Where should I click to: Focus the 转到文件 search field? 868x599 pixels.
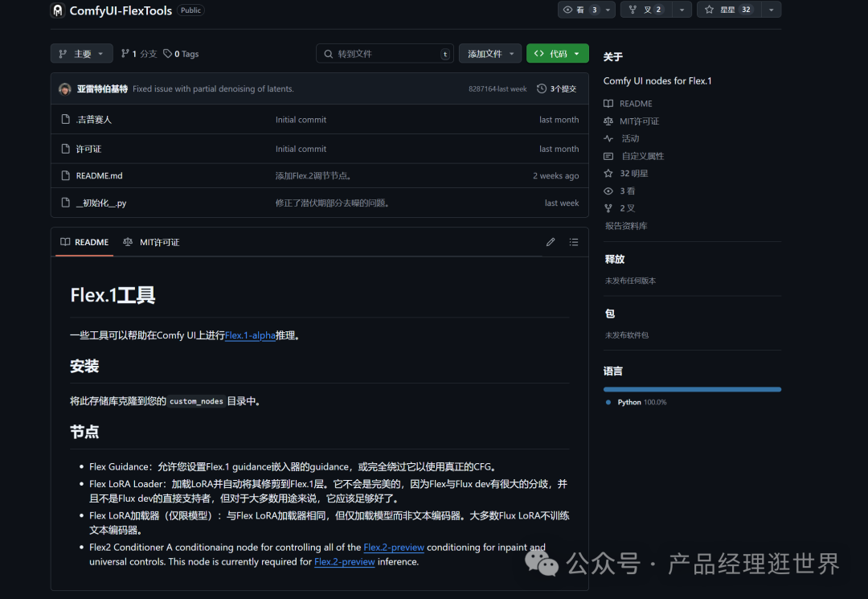(x=385, y=54)
